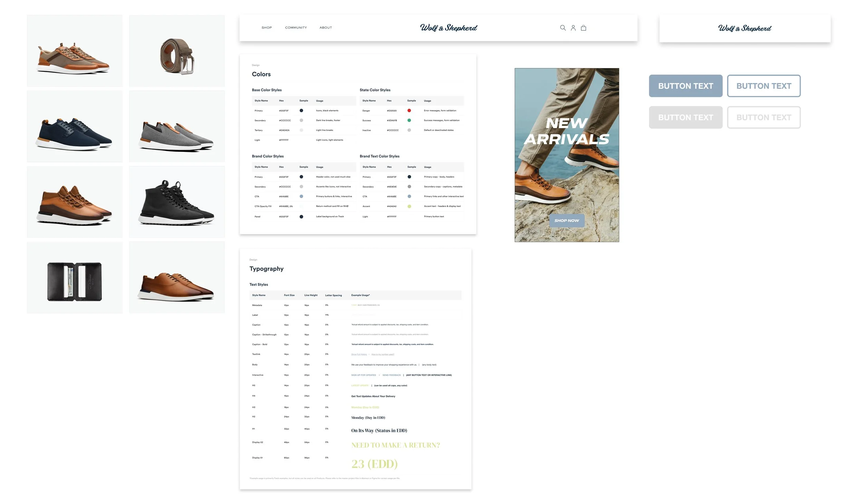This screenshot has width=863, height=504.
Task: Select the brown woven belt thumbnail
Action: 177,51
